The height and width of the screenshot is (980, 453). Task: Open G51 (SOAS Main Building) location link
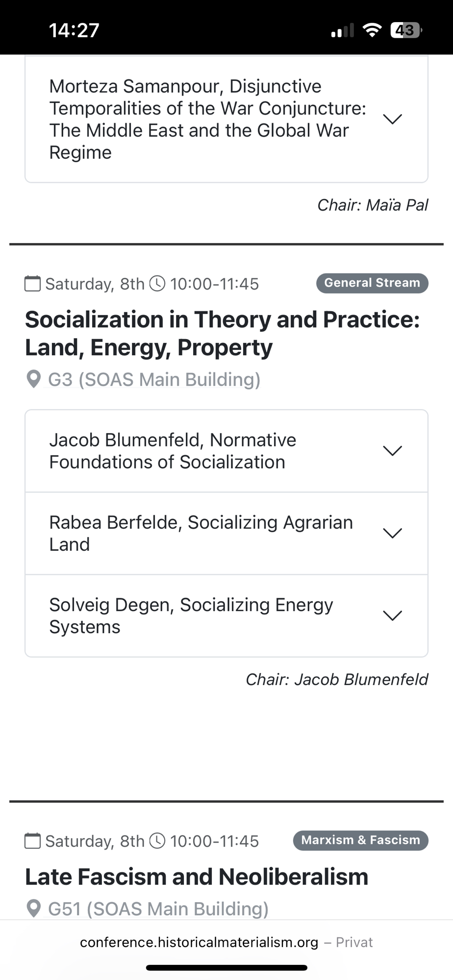tap(158, 909)
